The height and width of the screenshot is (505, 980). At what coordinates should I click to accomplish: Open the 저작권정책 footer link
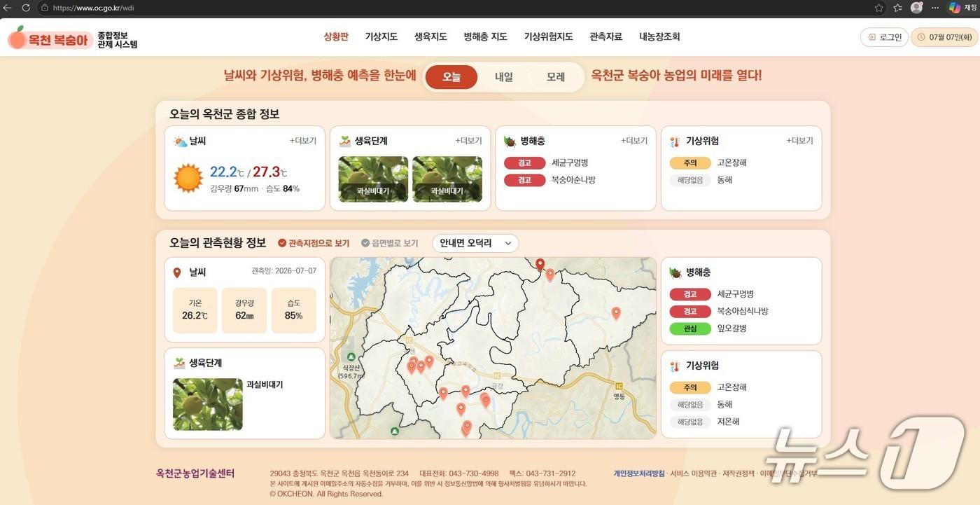click(x=738, y=473)
